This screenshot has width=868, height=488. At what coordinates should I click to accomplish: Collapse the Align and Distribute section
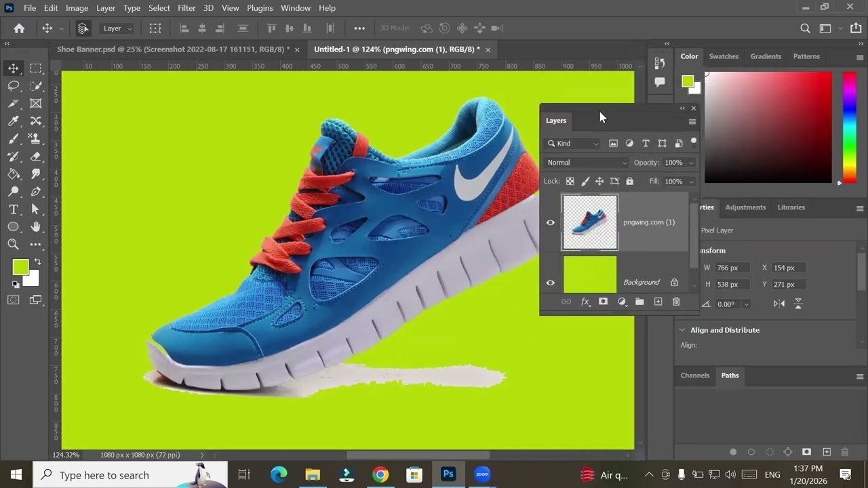682,330
